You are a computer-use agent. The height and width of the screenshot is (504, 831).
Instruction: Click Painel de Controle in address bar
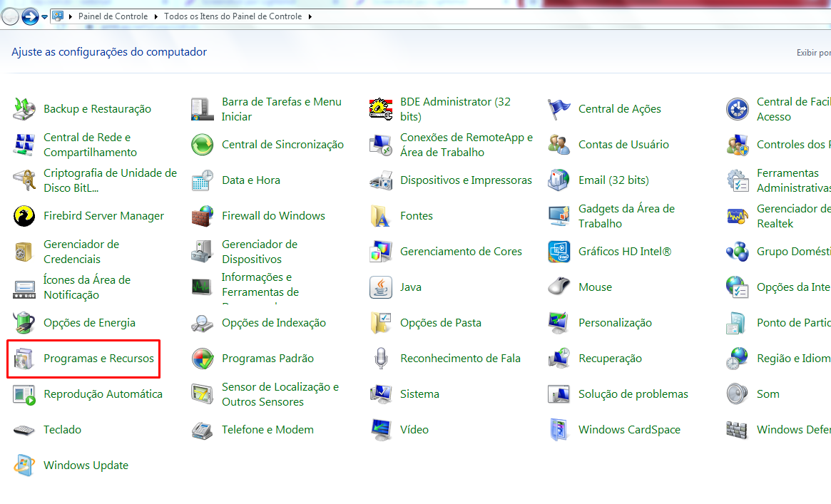pyautogui.click(x=113, y=16)
